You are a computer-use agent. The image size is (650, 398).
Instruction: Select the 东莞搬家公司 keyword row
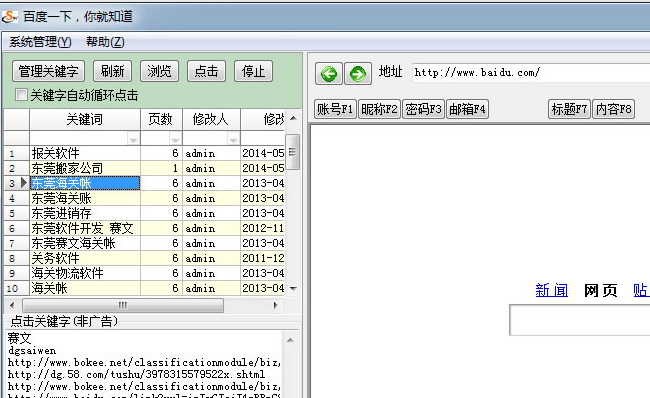(x=85, y=168)
